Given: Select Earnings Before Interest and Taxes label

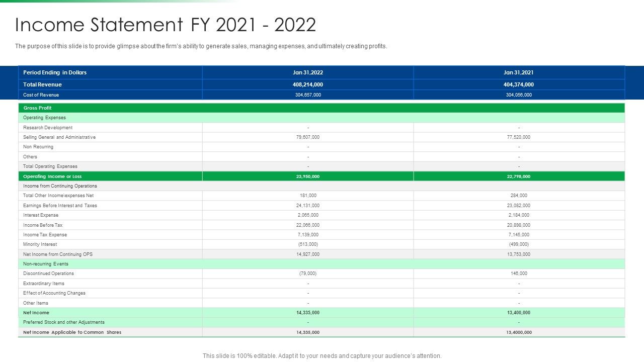Looking at the screenshot, I should pyautogui.click(x=60, y=206).
